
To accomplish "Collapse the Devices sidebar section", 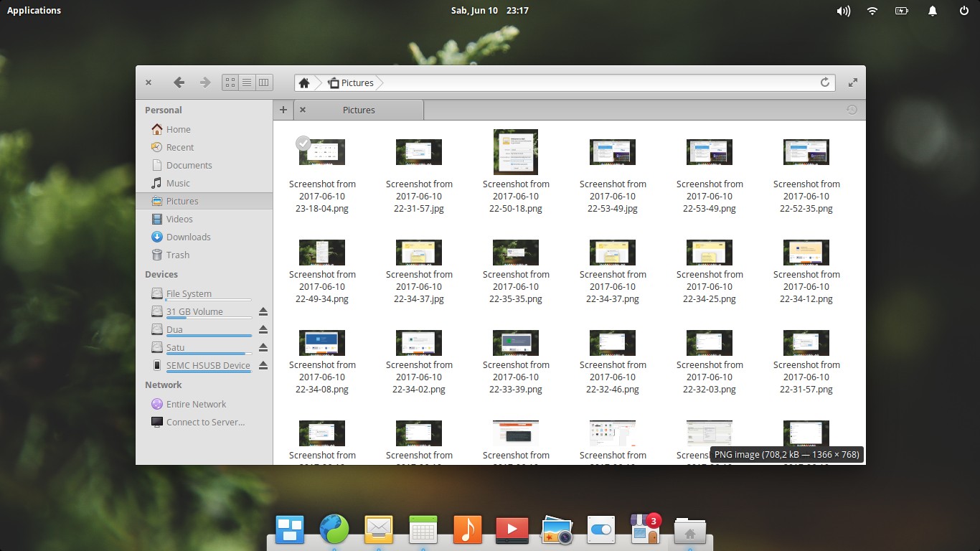I will (161, 274).
